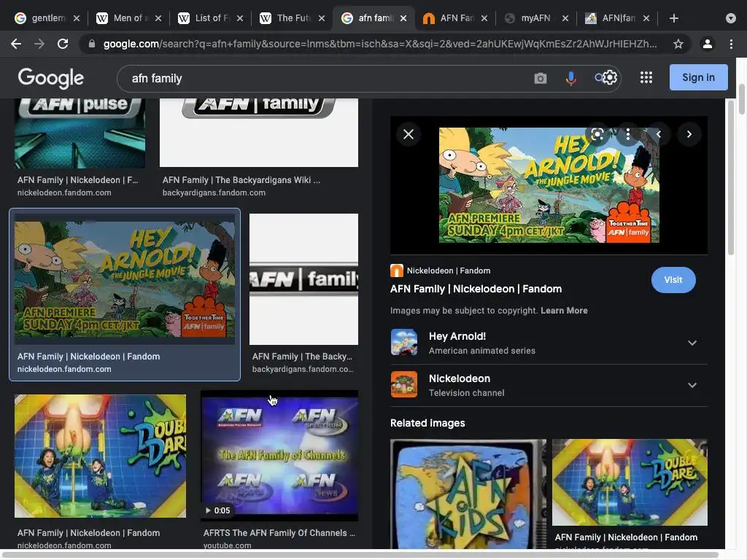
Task: View site info lock icon
Action: click(92, 44)
